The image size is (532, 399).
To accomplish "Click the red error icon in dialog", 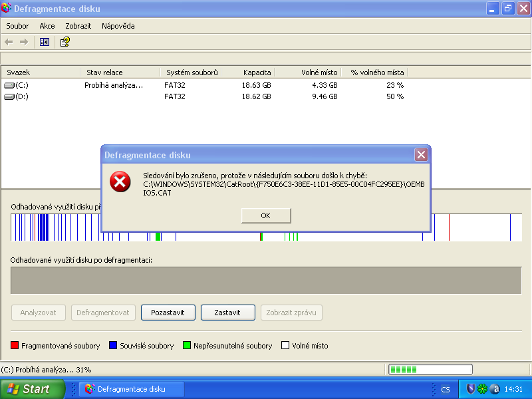I will pos(120,182).
